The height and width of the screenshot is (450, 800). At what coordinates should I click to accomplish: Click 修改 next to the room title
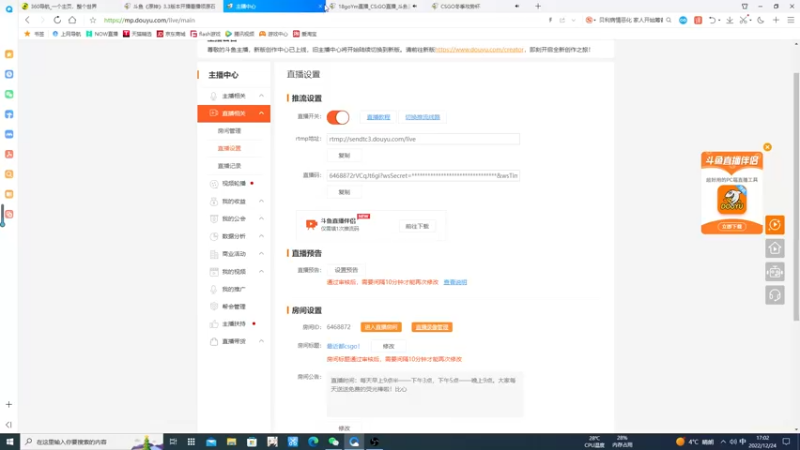[x=388, y=346]
